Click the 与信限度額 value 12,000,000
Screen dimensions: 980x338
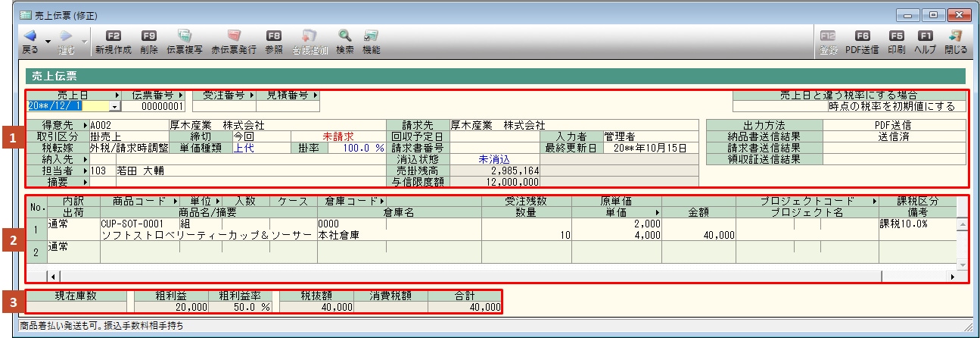[495, 183]
